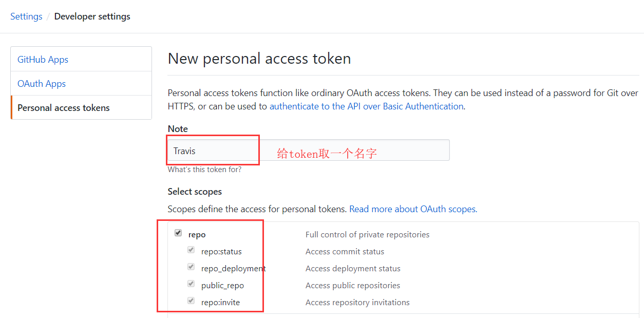
Task: Toggle the public_repo checkbox
Action: pos(191,284)
